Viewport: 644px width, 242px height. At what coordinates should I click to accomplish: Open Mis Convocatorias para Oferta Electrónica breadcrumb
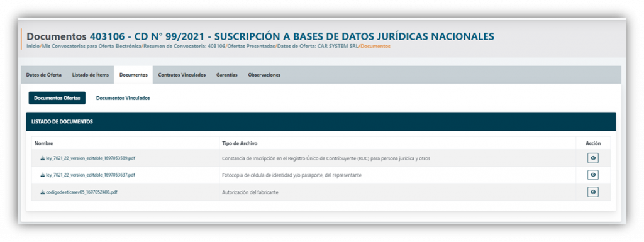coord(92,47)
